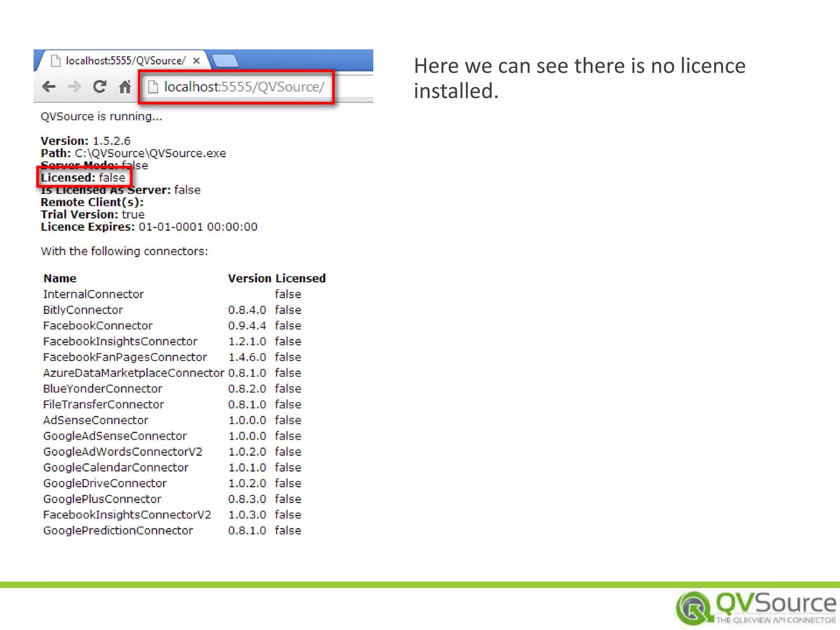Click Licence Expires date text
This screenshot has width=840, height=630.
click(198, 227)
